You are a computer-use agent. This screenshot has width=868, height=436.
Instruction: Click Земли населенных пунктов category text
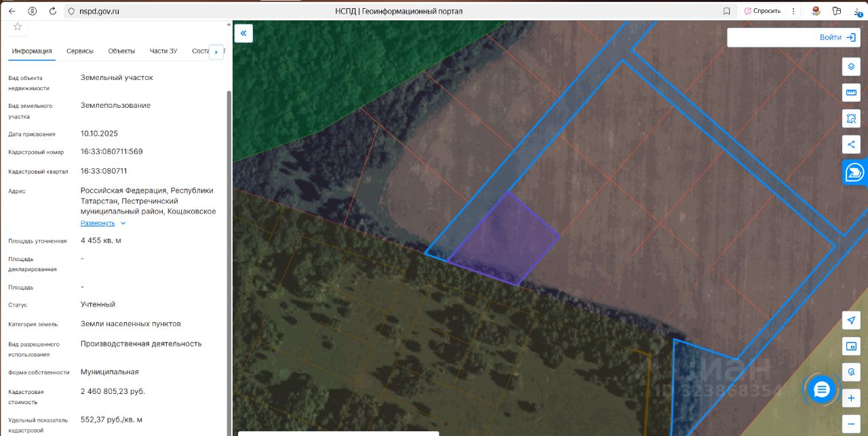point(131,324)
